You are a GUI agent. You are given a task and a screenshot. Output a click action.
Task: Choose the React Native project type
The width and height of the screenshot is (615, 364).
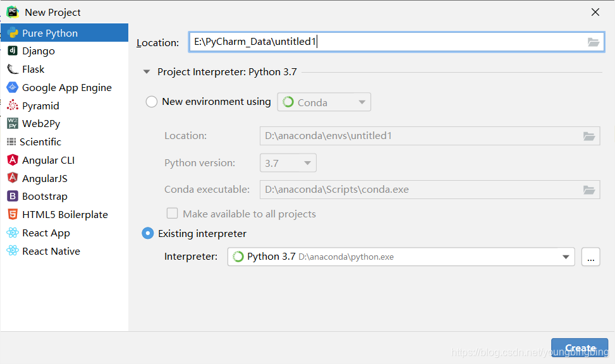(x=51, y=251)
